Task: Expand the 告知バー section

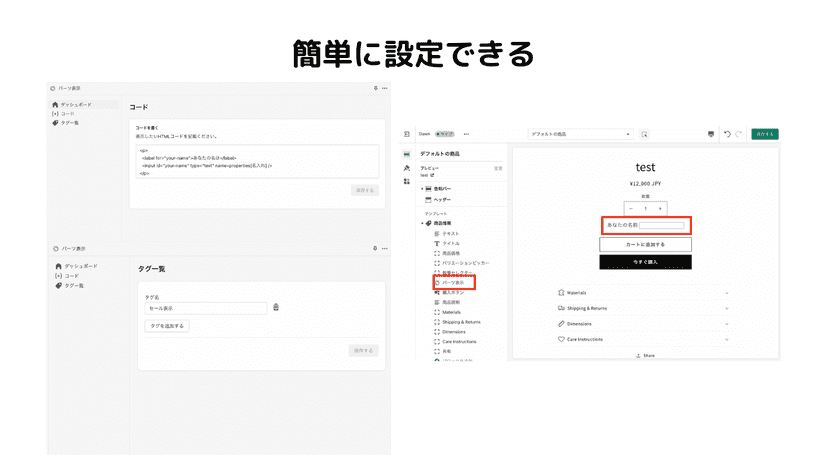Action: point(422,189)
